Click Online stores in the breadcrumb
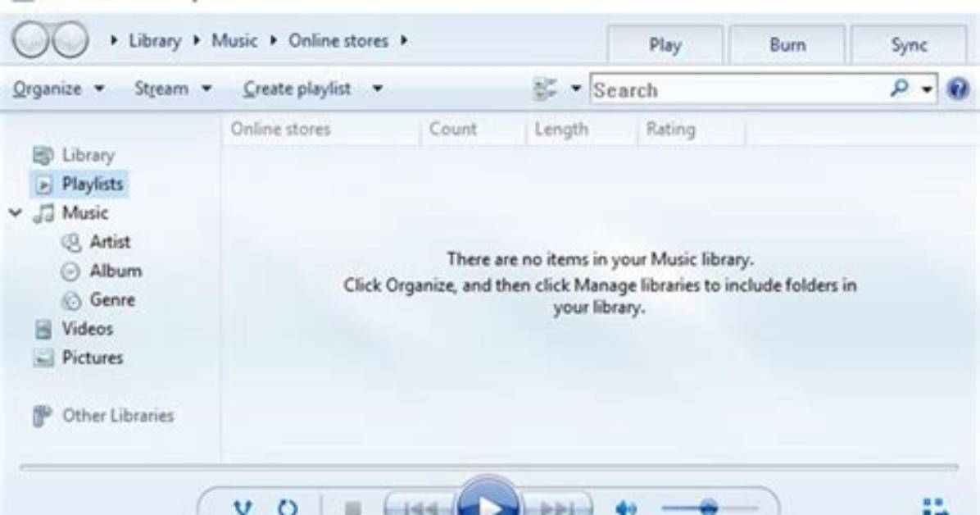 338,41
